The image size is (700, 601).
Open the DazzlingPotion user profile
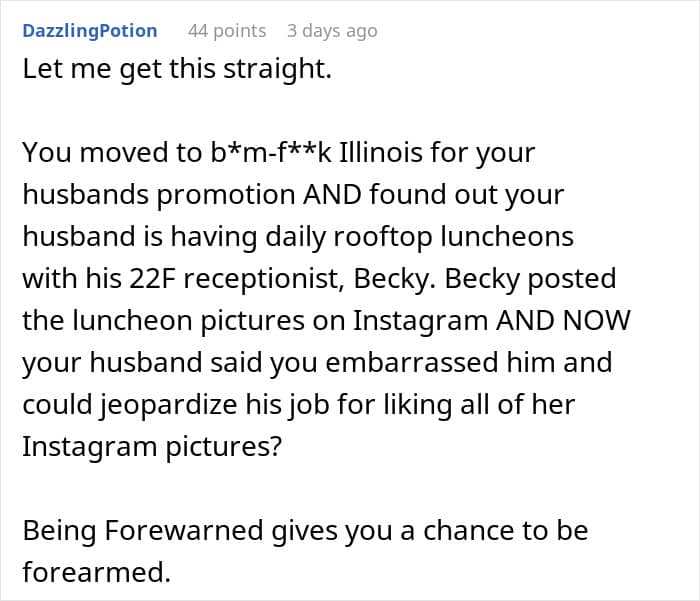click(89, 31)
